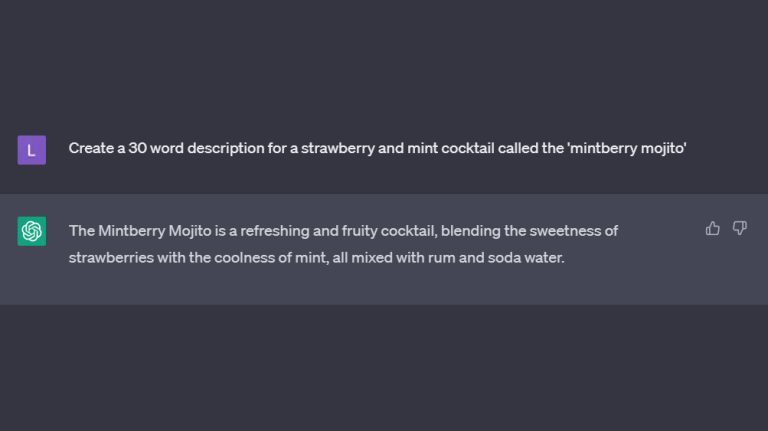
Task: Click the purple 'L' user avatar
Action: [x=32, y=149]
